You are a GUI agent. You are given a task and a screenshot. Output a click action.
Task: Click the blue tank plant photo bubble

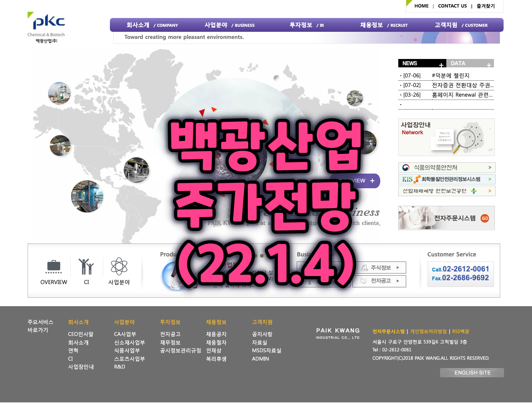[x=87, y=197]
